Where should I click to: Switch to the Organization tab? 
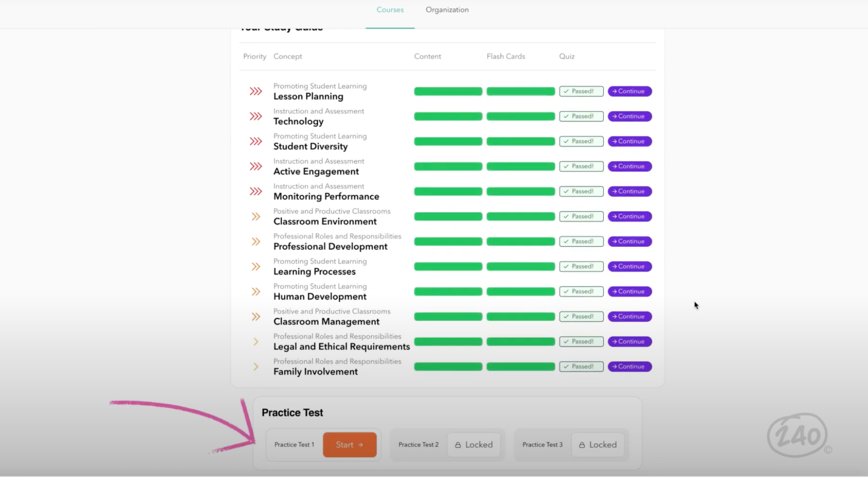[447, 10]
